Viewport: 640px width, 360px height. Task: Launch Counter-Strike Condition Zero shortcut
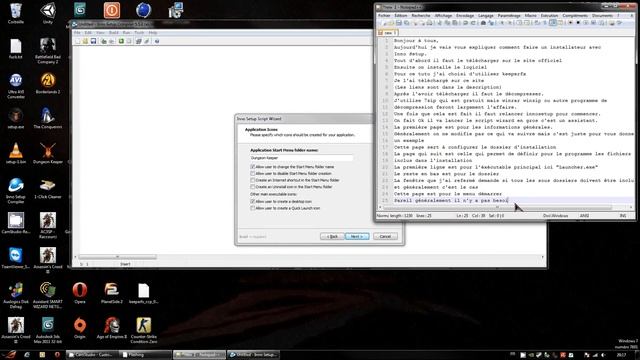(144, 330)
